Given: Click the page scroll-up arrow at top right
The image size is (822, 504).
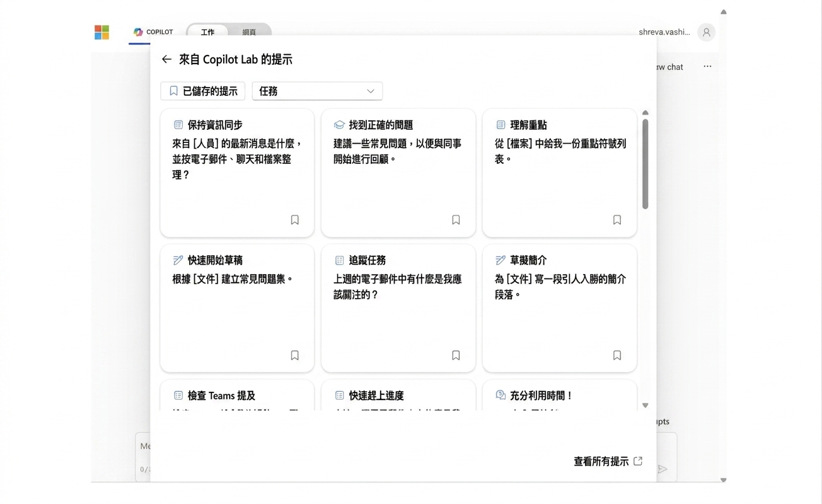Looking at the screenshot, I should click(723, 11).
